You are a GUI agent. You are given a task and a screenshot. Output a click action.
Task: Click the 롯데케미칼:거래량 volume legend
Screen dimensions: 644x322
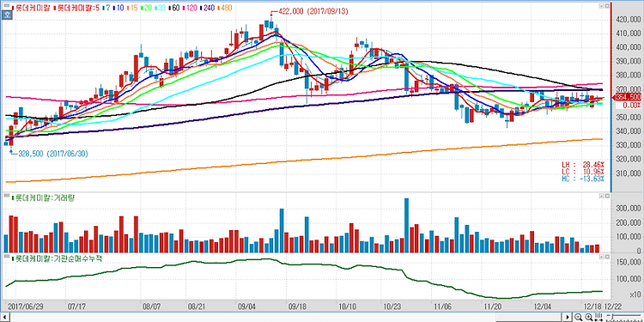(x=42, y=197)
